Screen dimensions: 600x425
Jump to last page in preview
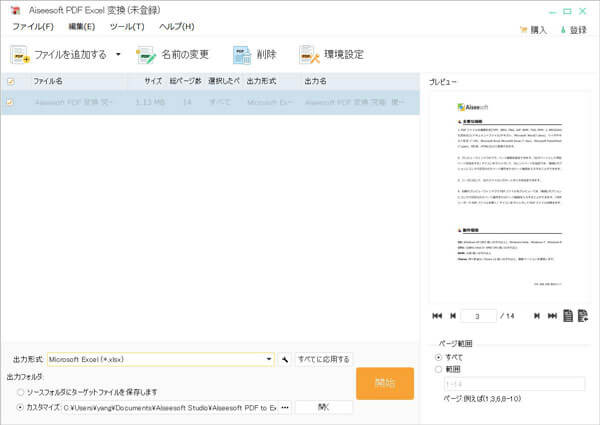(x=551, y=316)
